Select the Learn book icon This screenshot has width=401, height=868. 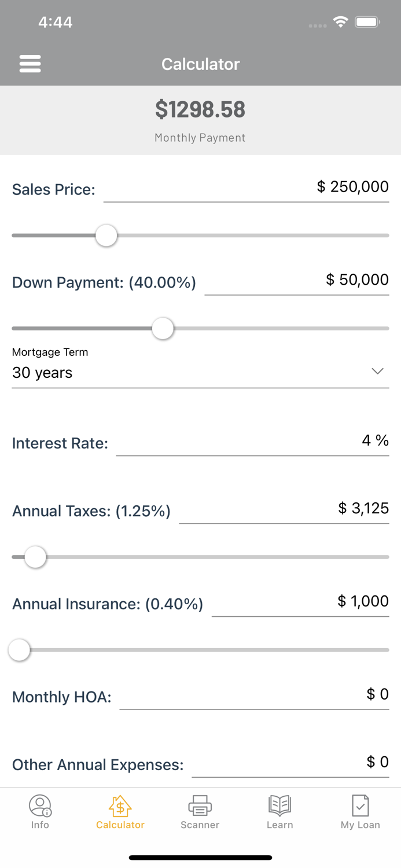pyautogui.click(x=280, y=805)
